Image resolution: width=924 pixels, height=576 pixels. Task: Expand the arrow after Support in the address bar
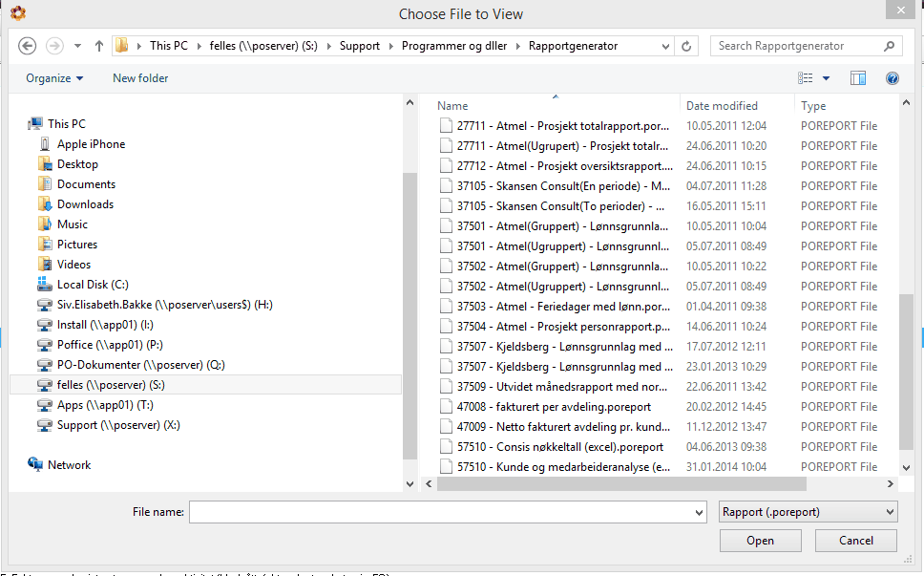coord(390,46)
